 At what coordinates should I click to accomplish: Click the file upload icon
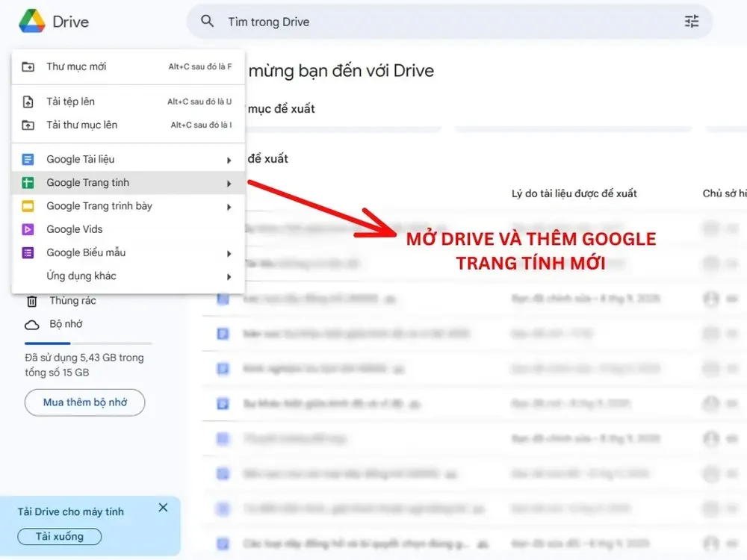click(x=28, y=102)
